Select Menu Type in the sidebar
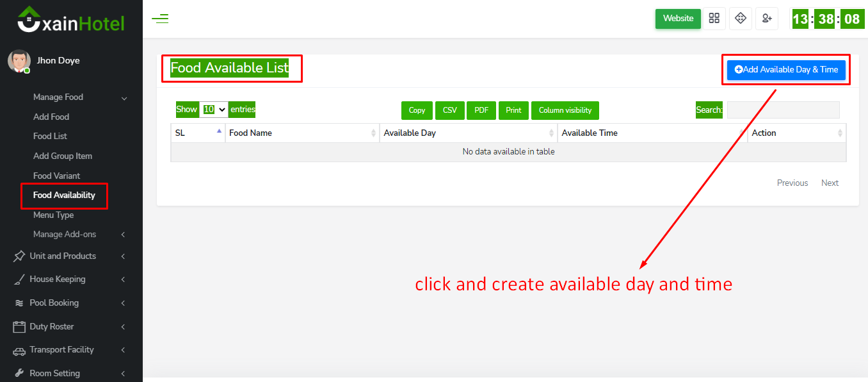The image size is (868, 382). tap(53, 215)
